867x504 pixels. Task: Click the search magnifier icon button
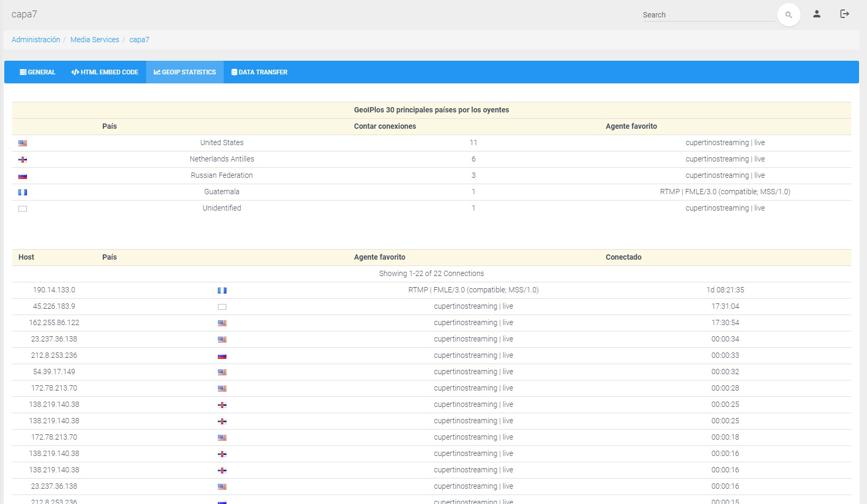tap(788, 15)
